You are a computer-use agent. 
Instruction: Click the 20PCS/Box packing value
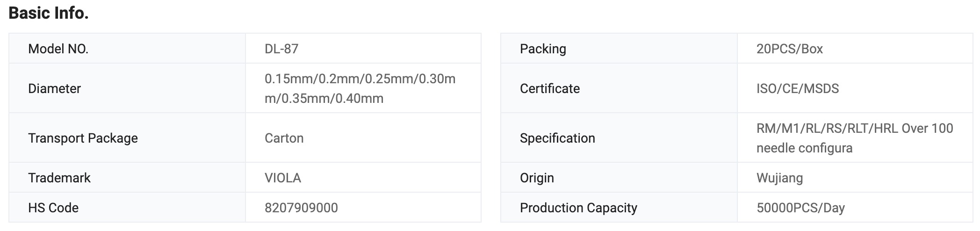tap(790, 49)
